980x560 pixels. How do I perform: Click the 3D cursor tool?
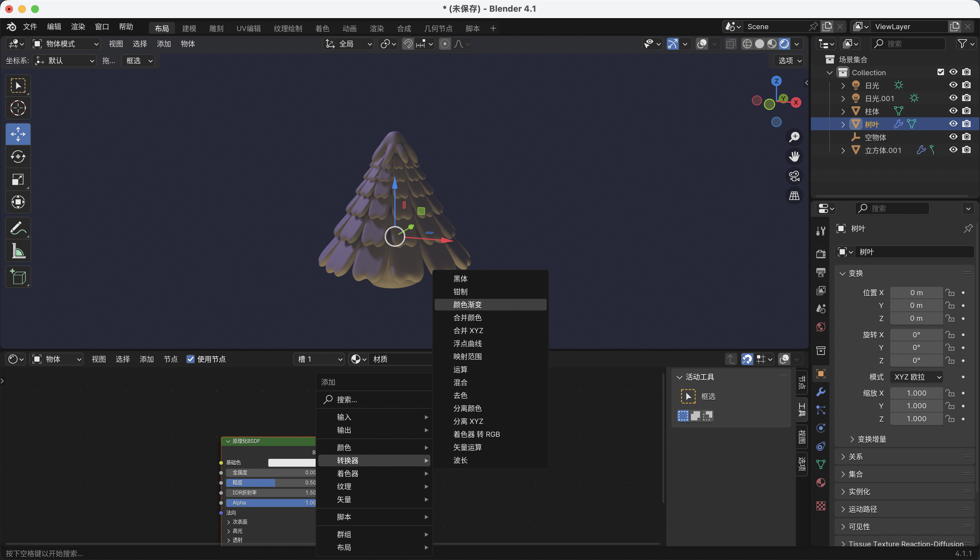[x=18, y=108]
